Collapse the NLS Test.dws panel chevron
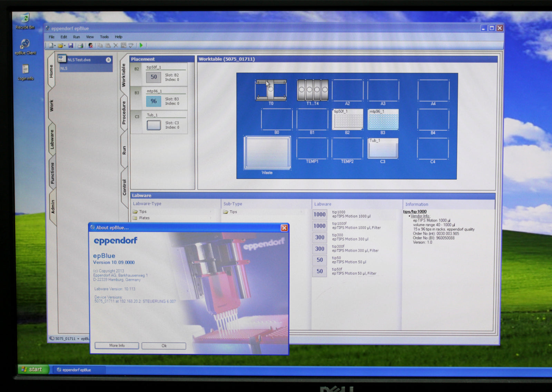 click(108, 60)
